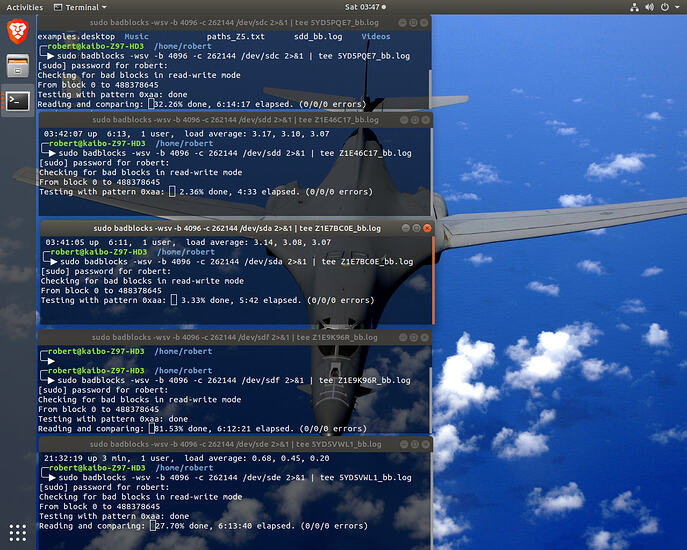The width and height of the screenshot is (687, 550).
Task: Click '3.33% done' in the sda terminal
Action: (205, 300)
